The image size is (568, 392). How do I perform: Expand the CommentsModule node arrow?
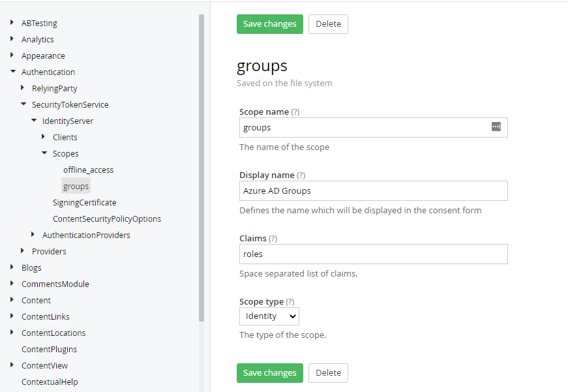[x=12, y=283]
